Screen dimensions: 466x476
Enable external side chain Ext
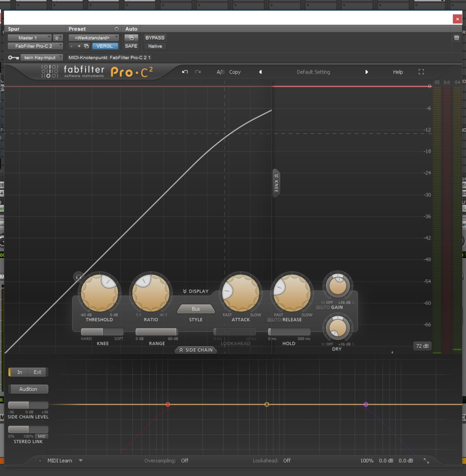click(37, 372)
